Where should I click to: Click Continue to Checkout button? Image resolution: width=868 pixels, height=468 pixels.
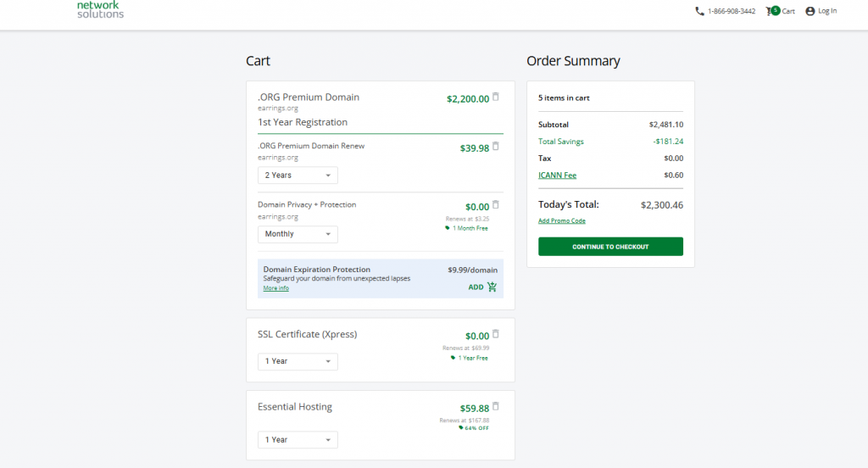610,247
